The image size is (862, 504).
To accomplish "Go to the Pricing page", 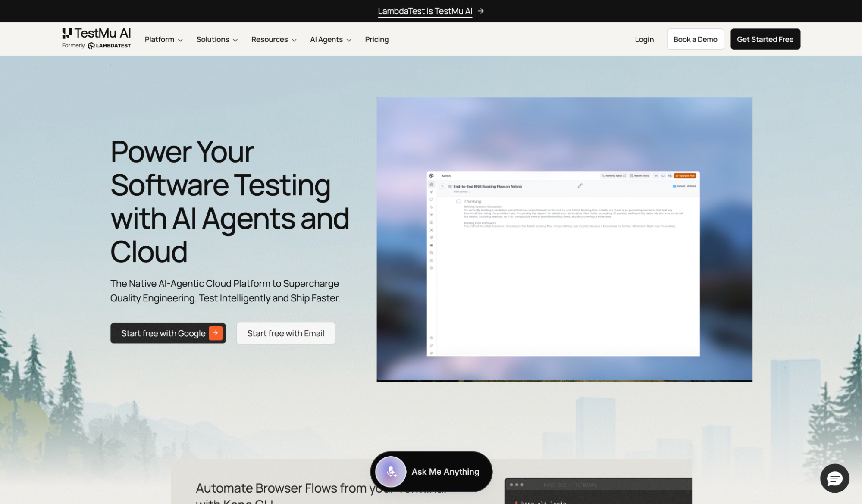I will [x=376, y=39].
